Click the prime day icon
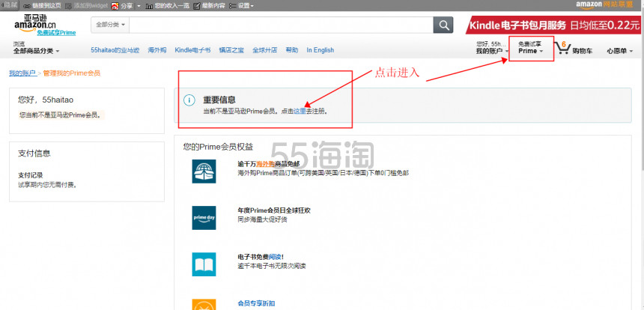Viewport: 644px width, 310px height. click(204, 218)
